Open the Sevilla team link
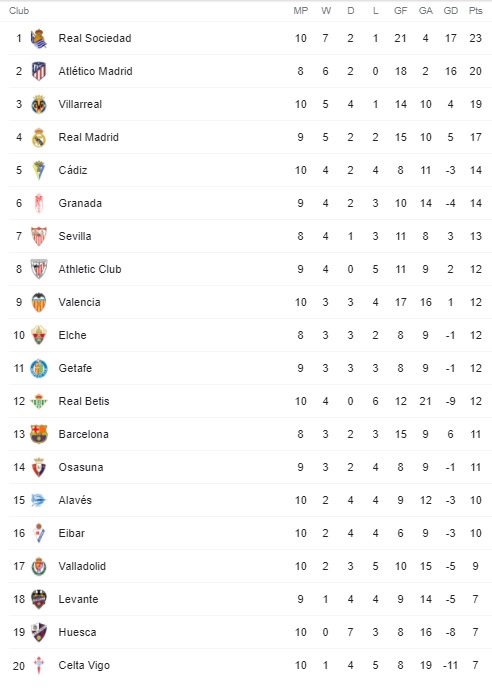This screenshot has width=492, height=691. [75, 236]
